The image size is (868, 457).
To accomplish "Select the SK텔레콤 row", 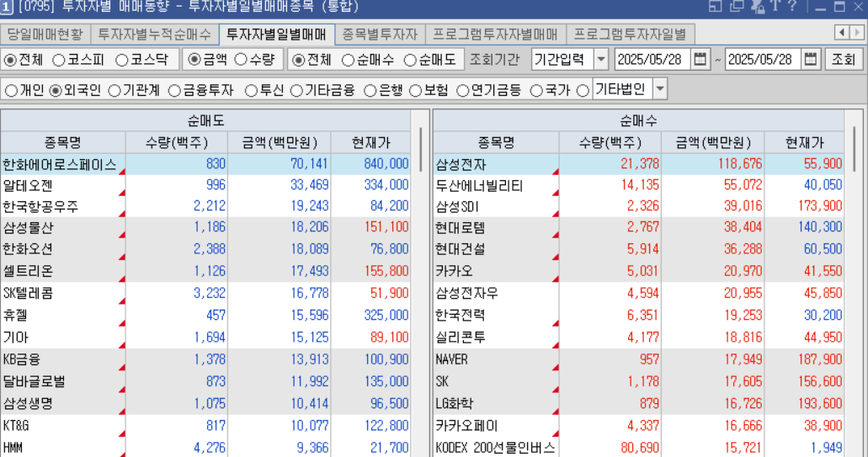I will coord(205,293).
